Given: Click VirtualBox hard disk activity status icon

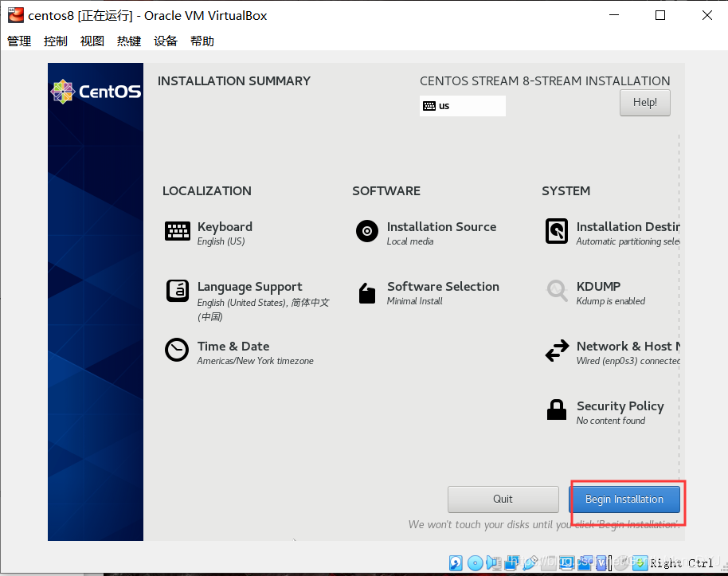Looking at the screenshot, I should pyautogui.click(x=456, y=563).
